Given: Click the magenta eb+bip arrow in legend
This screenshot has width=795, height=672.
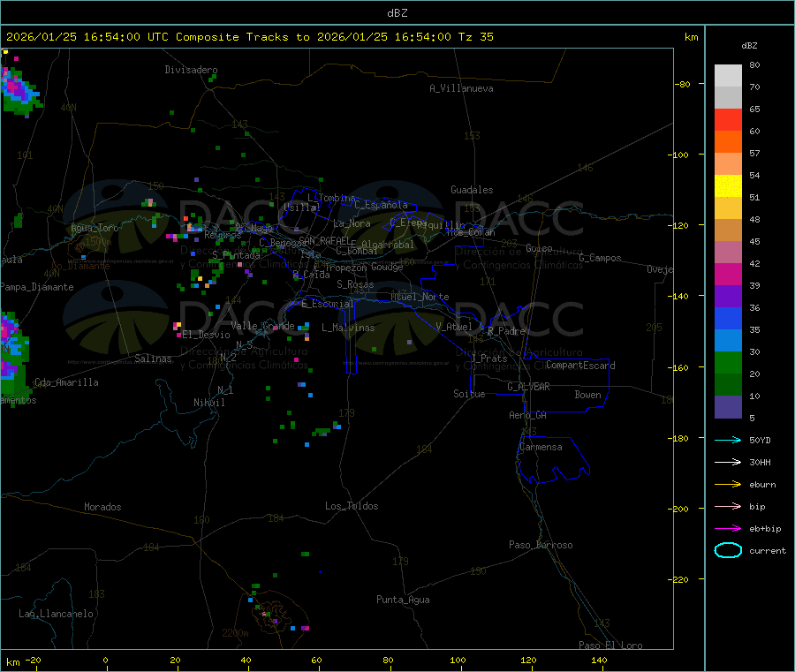Looking at the screenshot, I should (x=728, y=528).
